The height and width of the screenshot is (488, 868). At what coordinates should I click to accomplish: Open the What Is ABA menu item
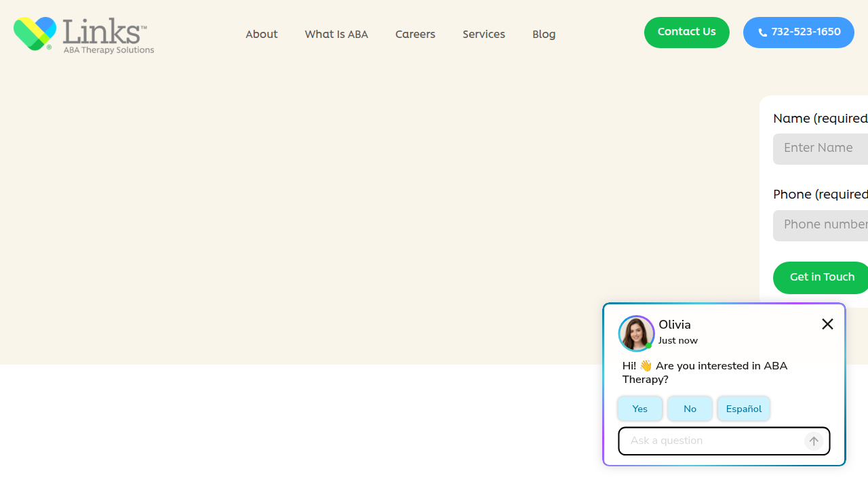[336, 35]
